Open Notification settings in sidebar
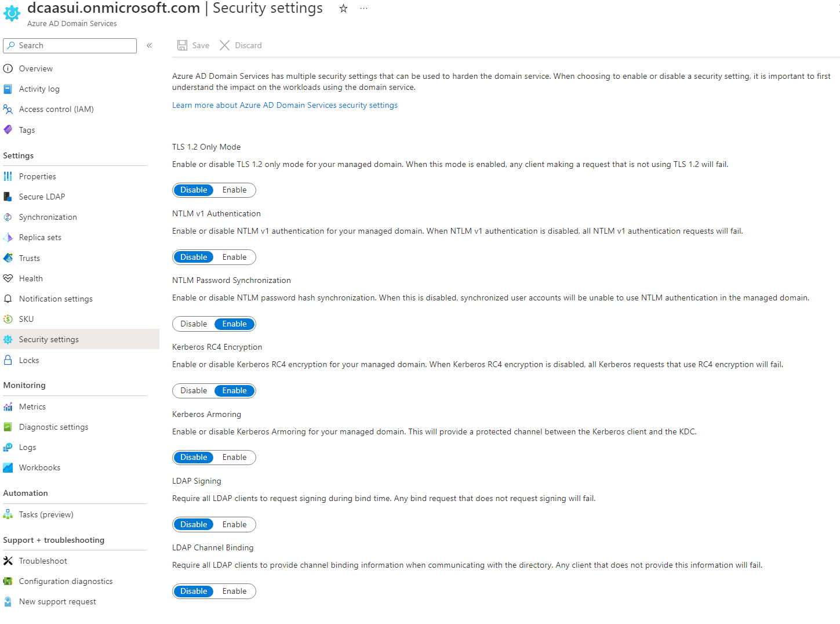This screenshot has width=840, height=624. (x=56, y=299)
